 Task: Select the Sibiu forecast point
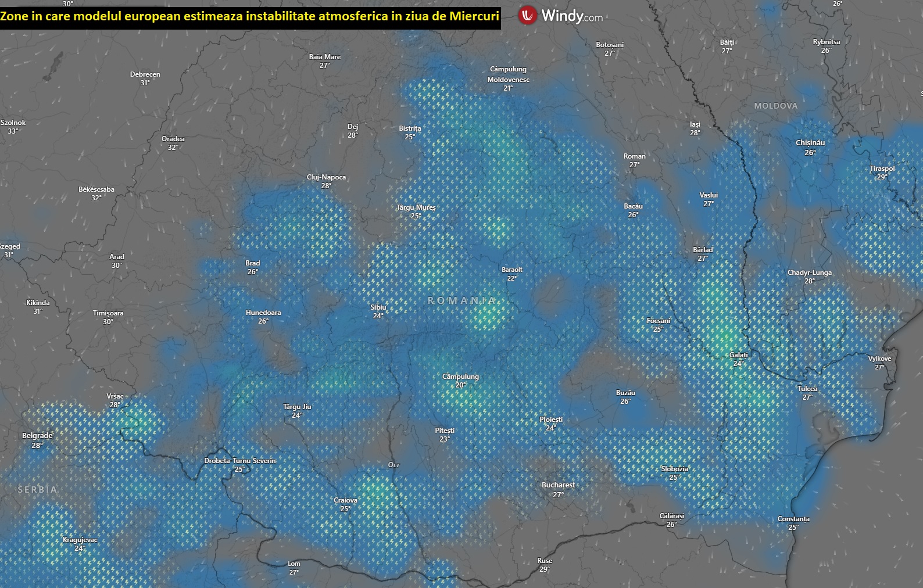click(x=378, y=311)
